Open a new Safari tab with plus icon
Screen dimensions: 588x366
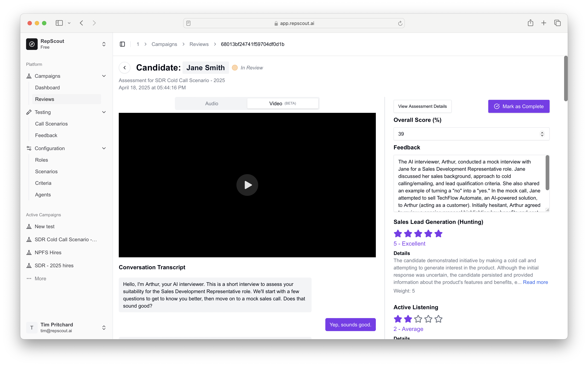point(544,23)
